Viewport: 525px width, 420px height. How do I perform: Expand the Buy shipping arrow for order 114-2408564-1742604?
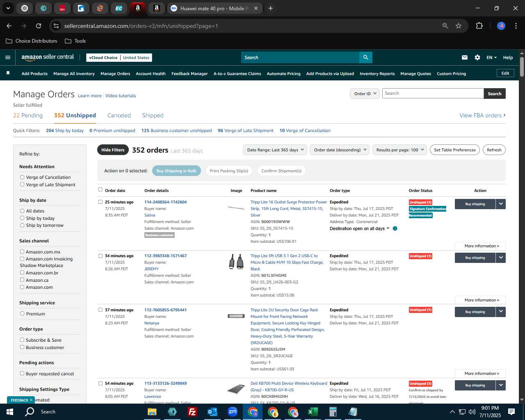coord(501,204)
